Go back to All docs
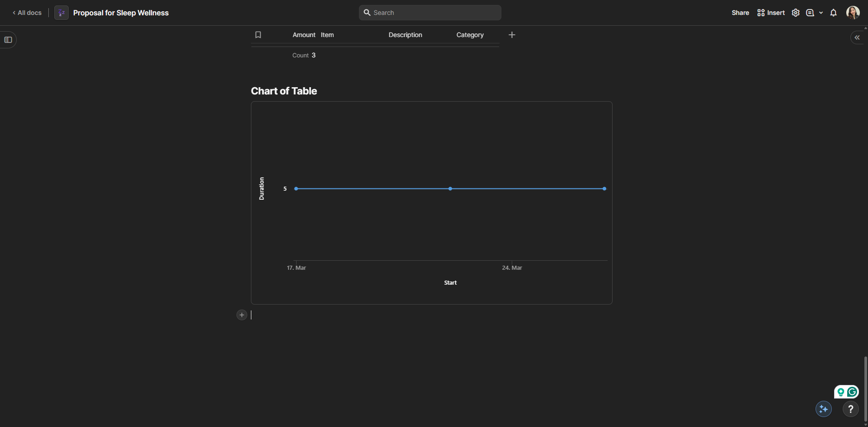The height and width of the screenshot is (427, 868). (27, 13)
